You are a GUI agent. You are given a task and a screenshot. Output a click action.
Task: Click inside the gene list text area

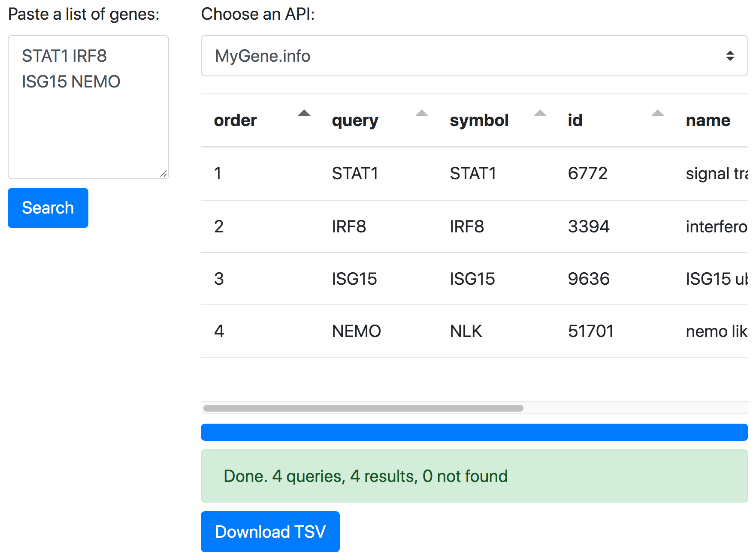tap(88, 107)
